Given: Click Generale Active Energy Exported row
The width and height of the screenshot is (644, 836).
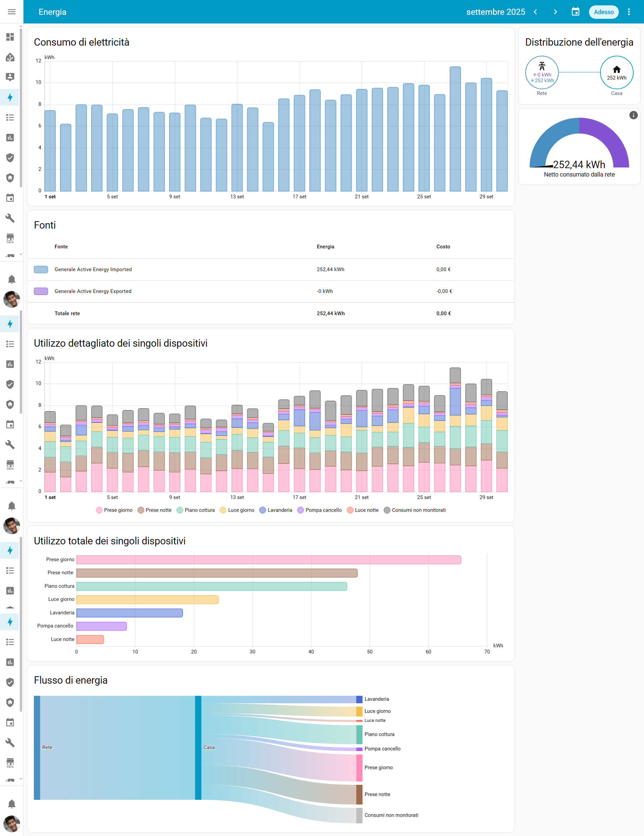Looking at the screenshot, I should point(93,291).
